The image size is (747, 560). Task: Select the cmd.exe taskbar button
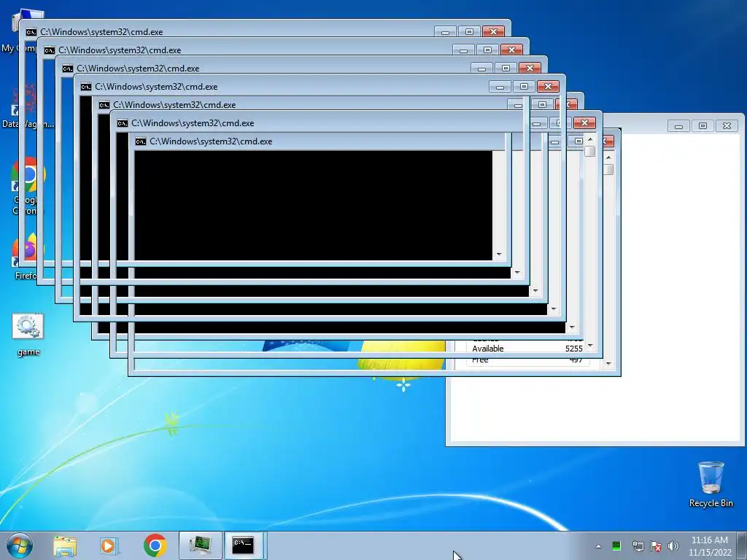[244, 545]
